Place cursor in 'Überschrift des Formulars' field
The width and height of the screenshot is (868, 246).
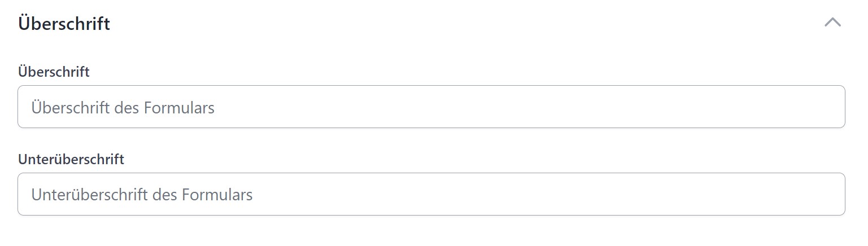tap(431, 107)
